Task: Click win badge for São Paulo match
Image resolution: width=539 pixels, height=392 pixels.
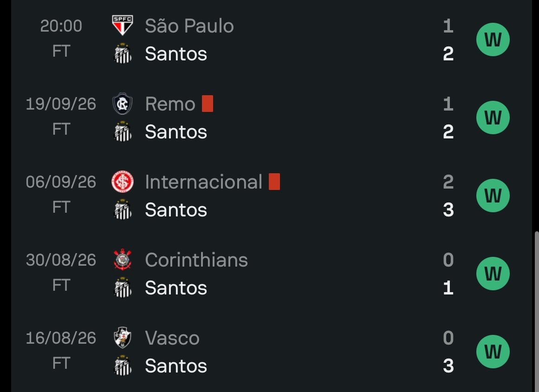Action: pyautogui.click(x=493, y=39)
